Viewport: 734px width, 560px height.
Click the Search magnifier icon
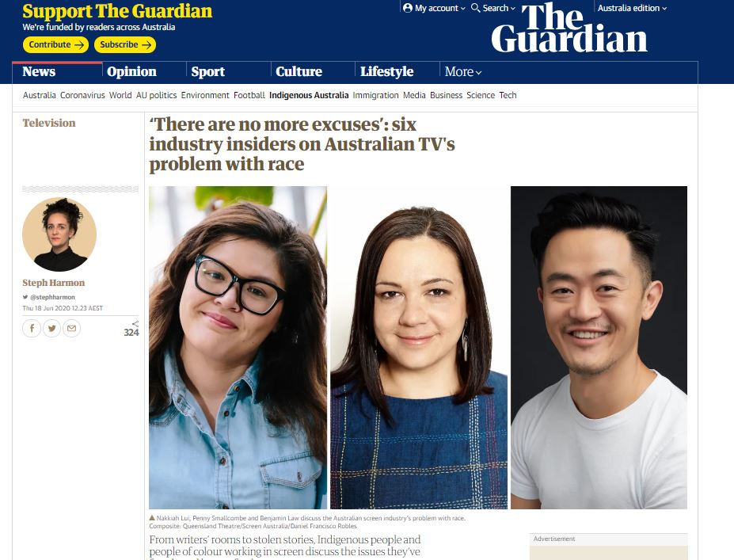click(x=475, y=8)
